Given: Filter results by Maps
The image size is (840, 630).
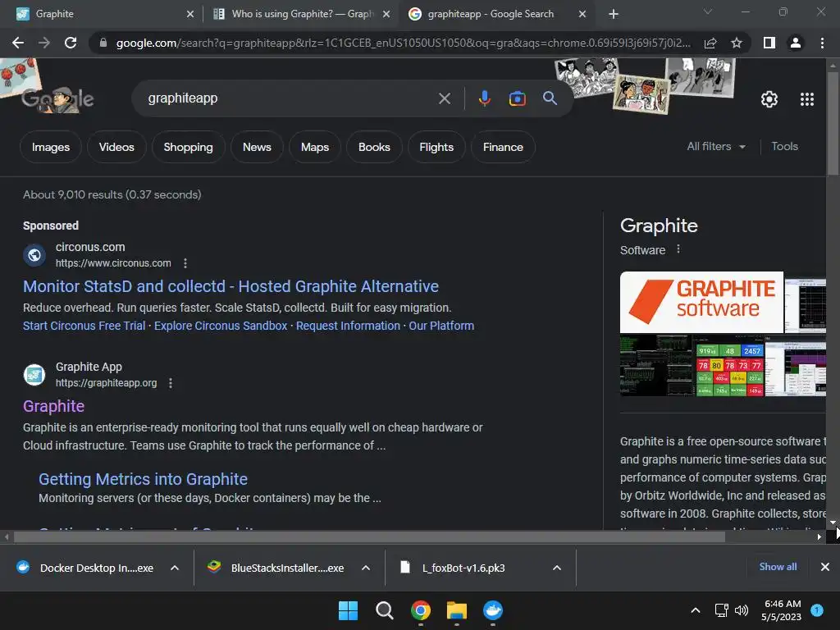Looking at the screenshot, I should tap(315, 147).
